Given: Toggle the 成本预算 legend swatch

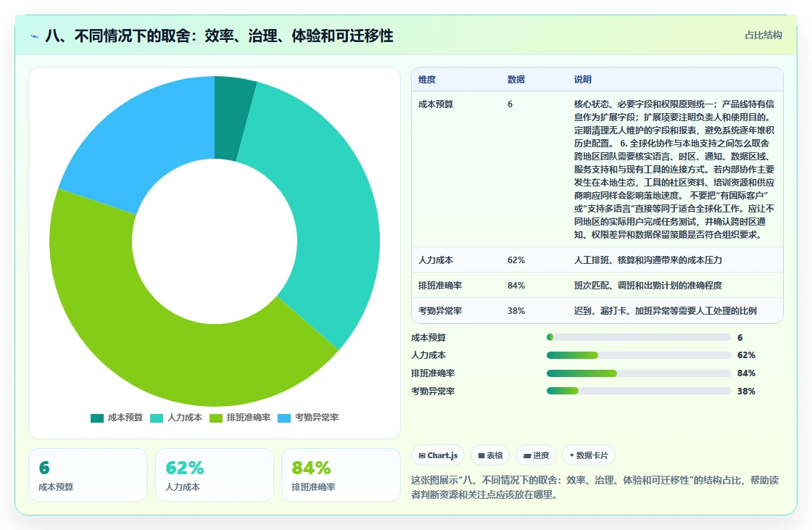Looking at the screenshot, I should [x=97, y=418].
